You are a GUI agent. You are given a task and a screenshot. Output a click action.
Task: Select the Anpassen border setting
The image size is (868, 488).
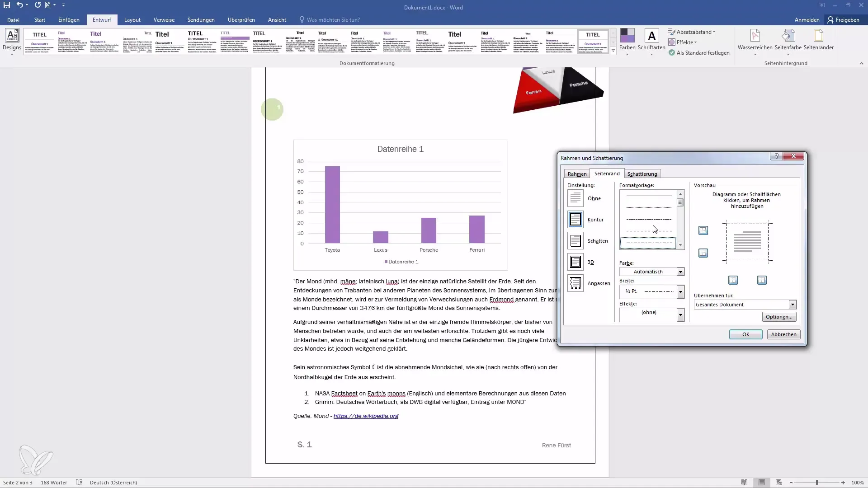[575, 283]
